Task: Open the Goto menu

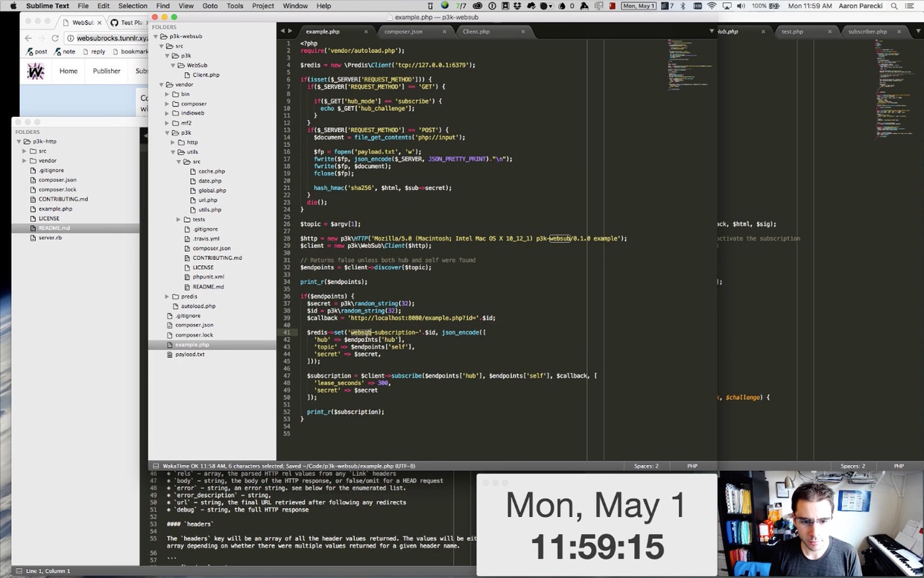Action: click(x=210, y=6)
